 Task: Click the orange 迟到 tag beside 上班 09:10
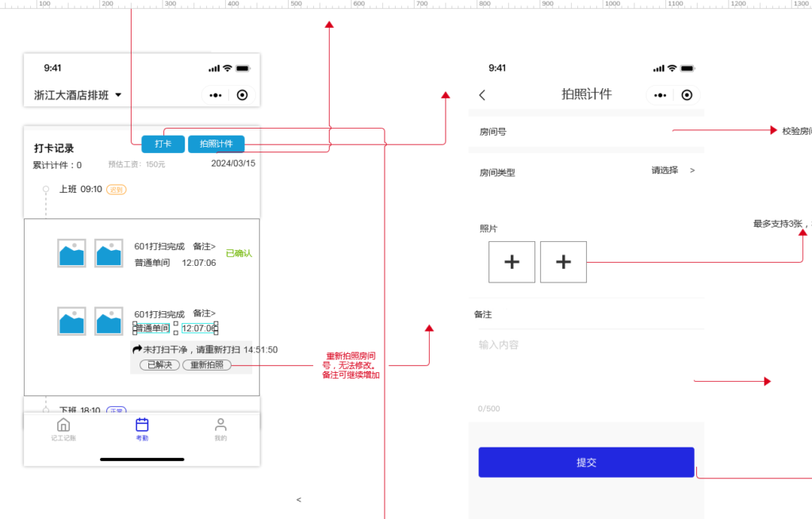tap(117, 190)
